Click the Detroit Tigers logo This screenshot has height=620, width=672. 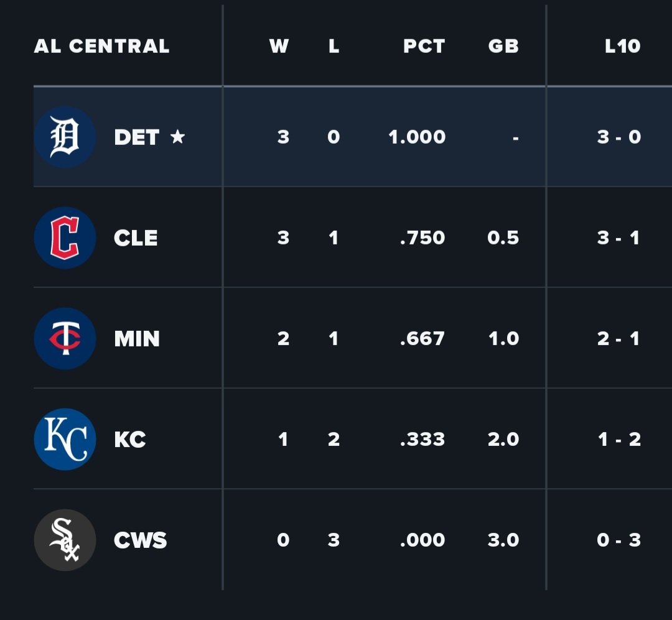pyautogui.click(x=65, y=137)
